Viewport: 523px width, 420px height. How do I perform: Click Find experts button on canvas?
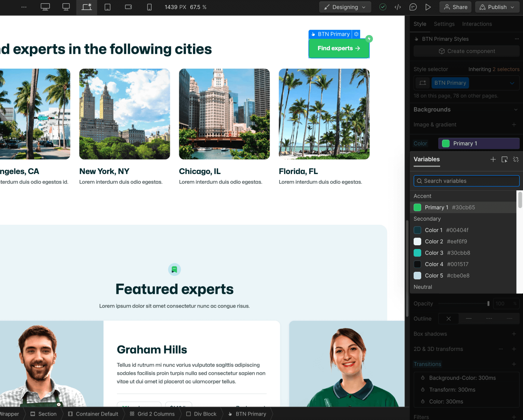coord(339,49)
